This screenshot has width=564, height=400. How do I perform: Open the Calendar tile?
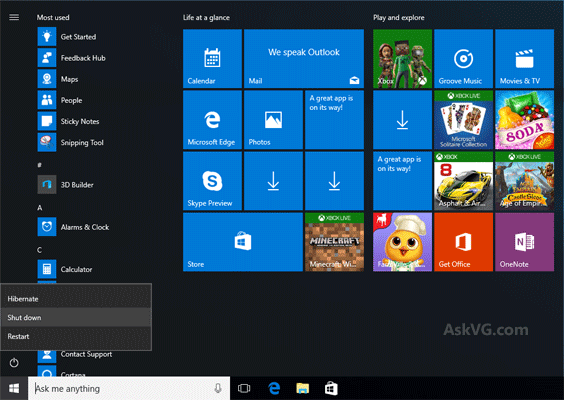(213, 59)
